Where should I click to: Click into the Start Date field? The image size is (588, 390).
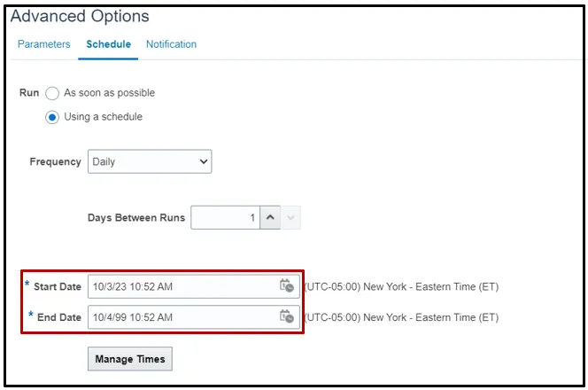coord(182,286)
